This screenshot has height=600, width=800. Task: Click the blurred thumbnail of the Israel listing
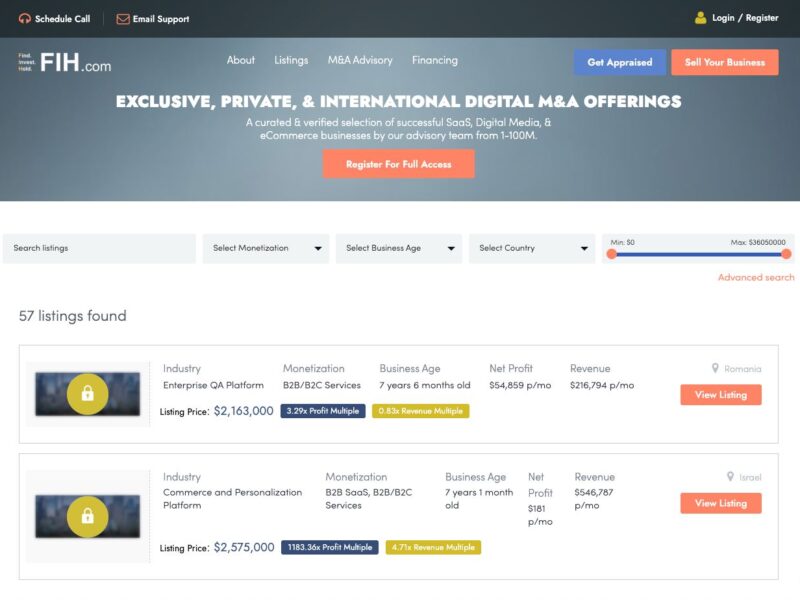88,516
